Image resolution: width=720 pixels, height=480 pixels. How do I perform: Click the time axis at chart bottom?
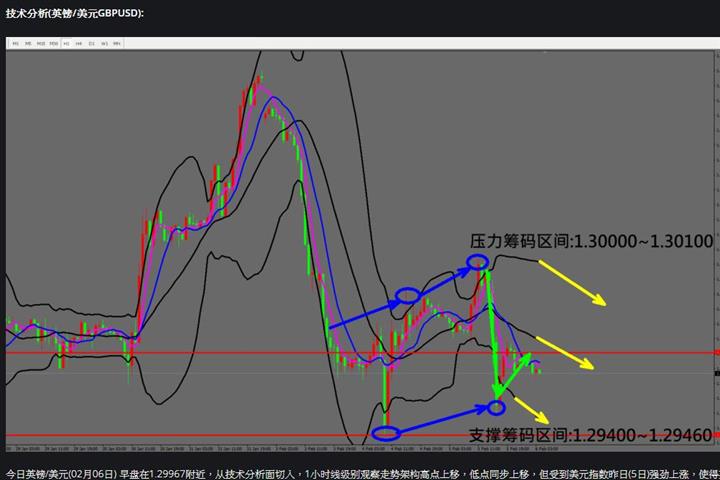(360, 448)
